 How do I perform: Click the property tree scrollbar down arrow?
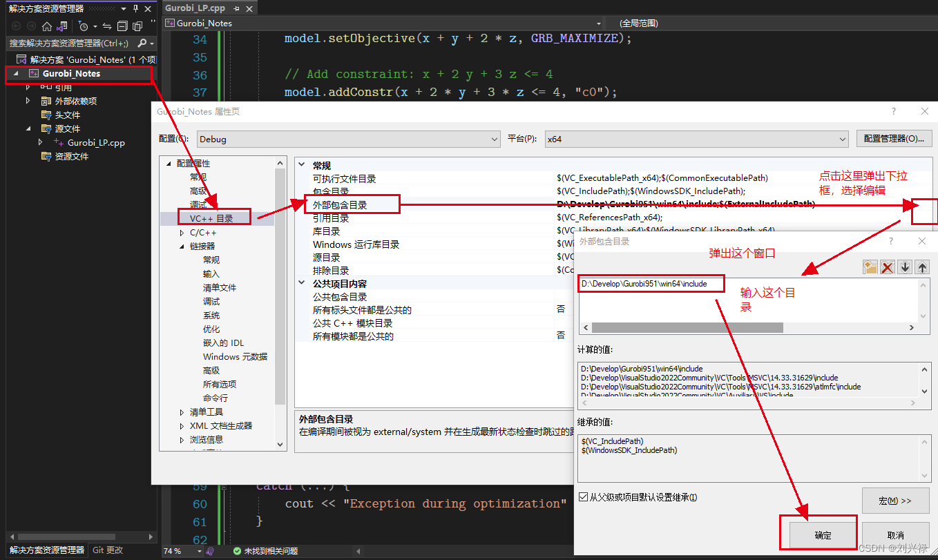[280, 445]
